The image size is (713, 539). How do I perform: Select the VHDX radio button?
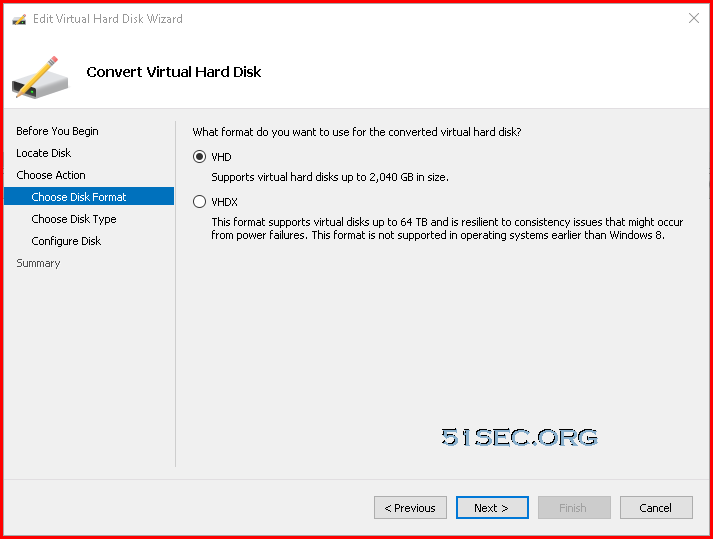[199, 201]
